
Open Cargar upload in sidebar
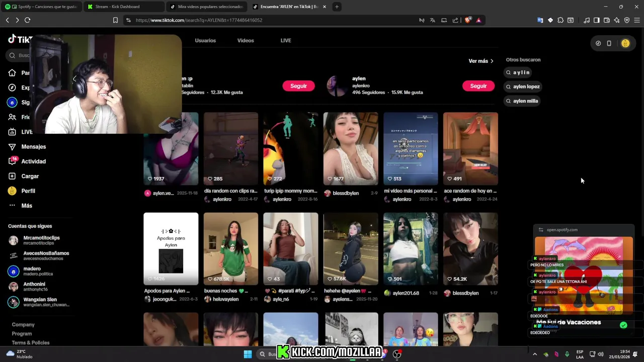pyautogui.click(x=24, y=176)
